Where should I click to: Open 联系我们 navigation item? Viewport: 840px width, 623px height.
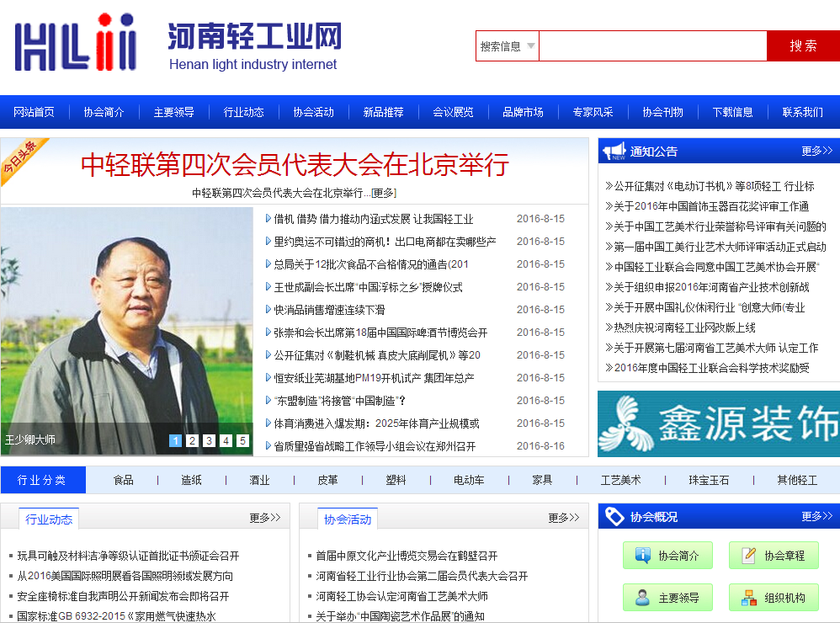click(x=802, y=112)
